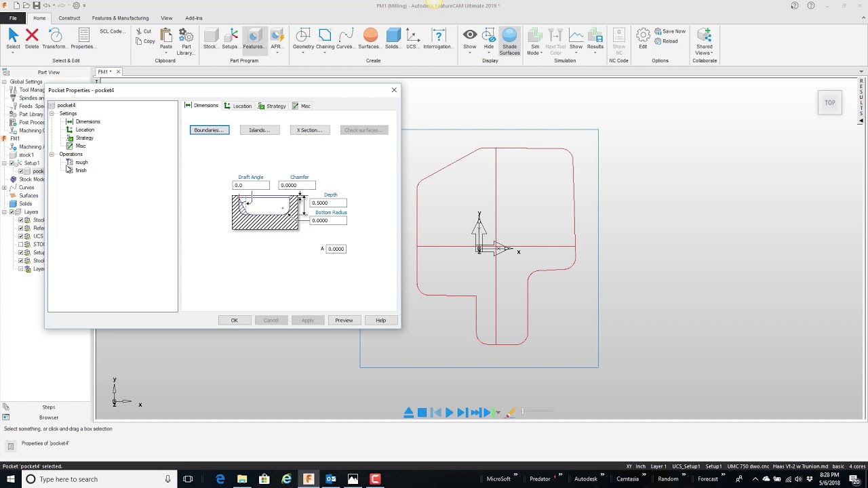Click the red Delete tool
Screen dimensions: 868x488
pos(32,39)
